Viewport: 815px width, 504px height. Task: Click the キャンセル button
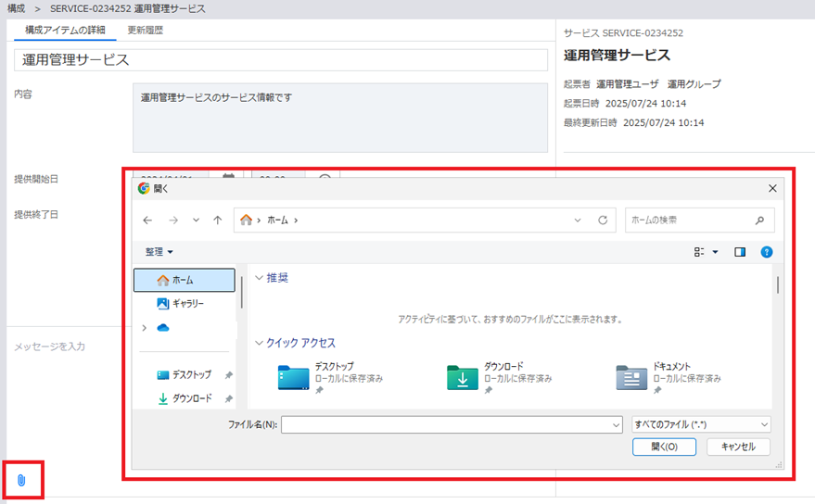click(x=738, y=447)
